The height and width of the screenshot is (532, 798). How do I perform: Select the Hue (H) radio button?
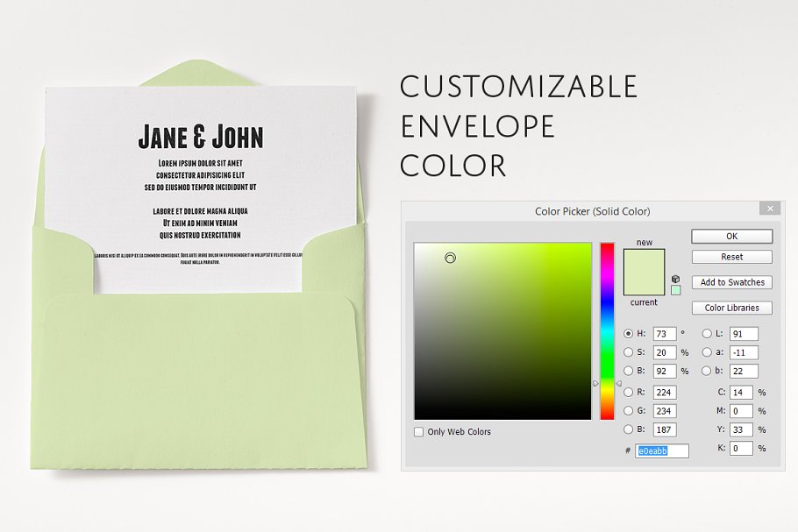(x=628, y=334)
